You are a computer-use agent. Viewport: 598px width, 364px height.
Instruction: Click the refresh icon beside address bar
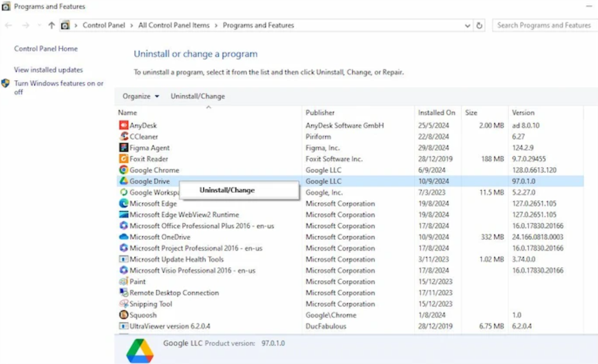[x=480, y=26]
